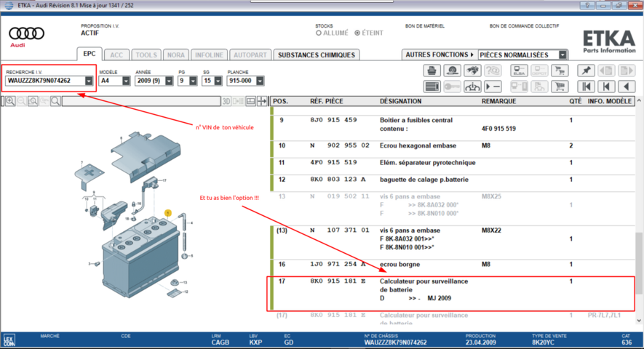Open the Recherche I.V. VIN dropdown
The width and height of the screenshot is (644, 349).
pyautogui.click(x=89, y=81)
